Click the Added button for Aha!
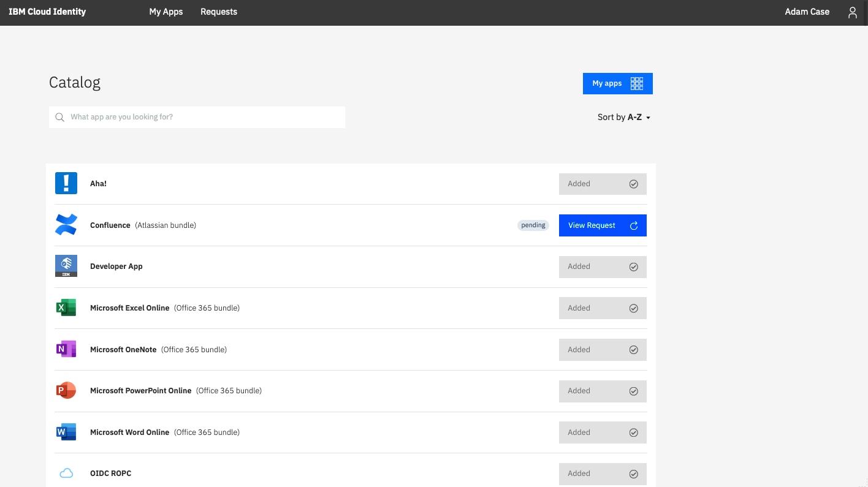This screenshot has width=868, height=487. tap(603, 184)
